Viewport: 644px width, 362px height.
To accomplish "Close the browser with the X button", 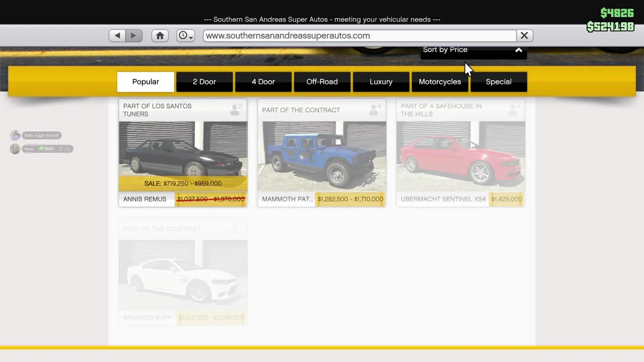I will (x=524, y=36).
